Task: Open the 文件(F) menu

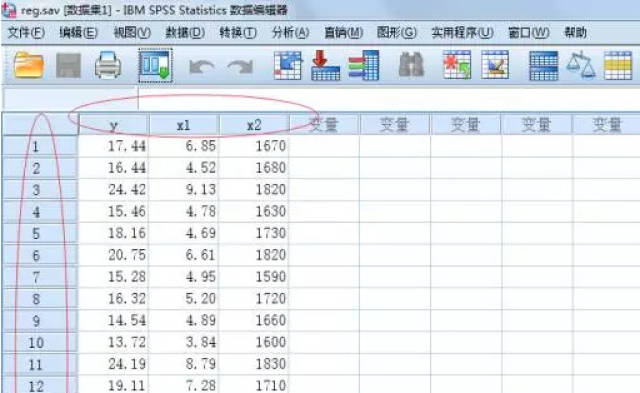Action: (x=26, y=32)
